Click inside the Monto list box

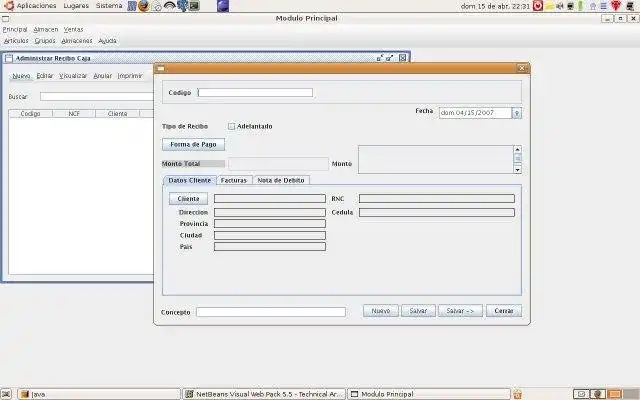pyautogui.click(x=436, y=160)
